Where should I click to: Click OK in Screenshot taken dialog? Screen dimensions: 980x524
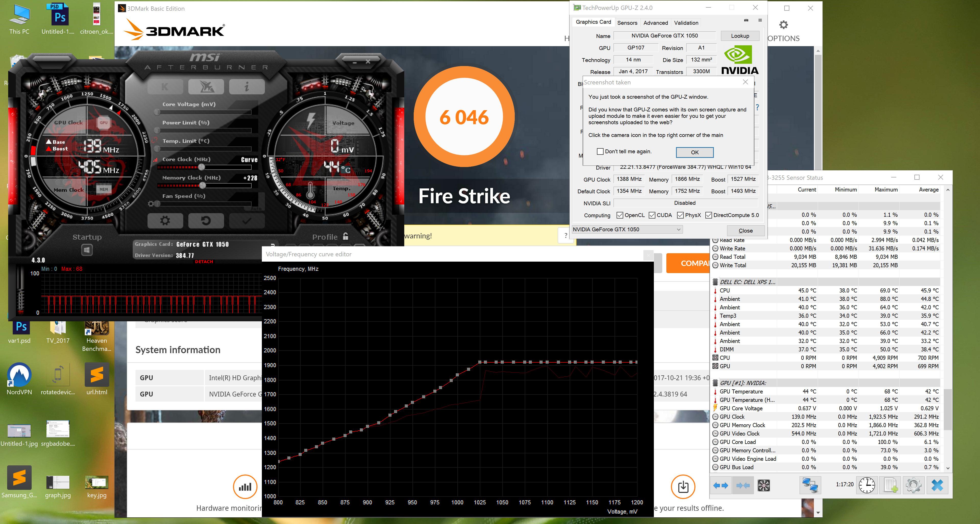click(x=695, y=152)
